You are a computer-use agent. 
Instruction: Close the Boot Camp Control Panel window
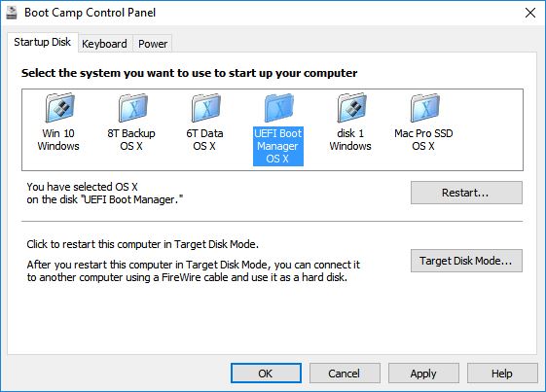tap(530, 13)
